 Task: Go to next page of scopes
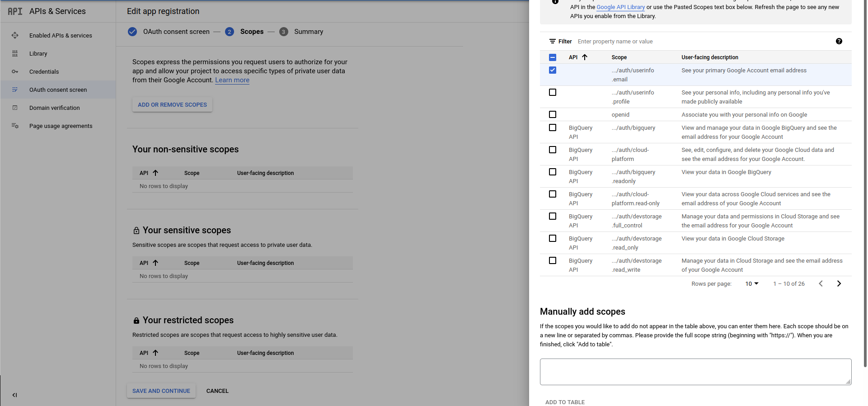tap(839, 283)
